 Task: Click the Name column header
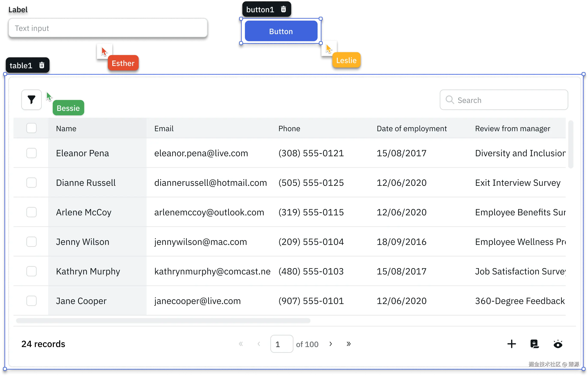(66, 128)
